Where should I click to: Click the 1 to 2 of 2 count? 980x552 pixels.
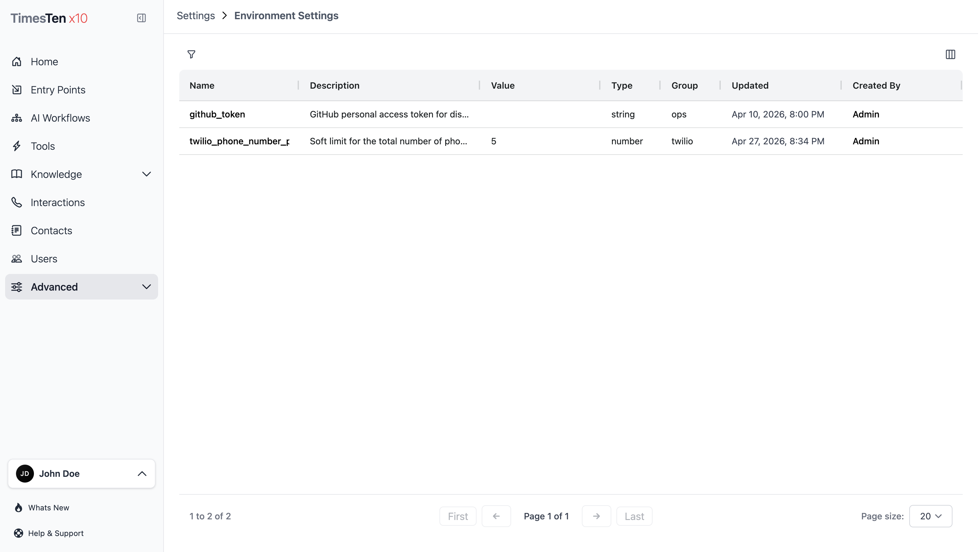tap(210, 516)
